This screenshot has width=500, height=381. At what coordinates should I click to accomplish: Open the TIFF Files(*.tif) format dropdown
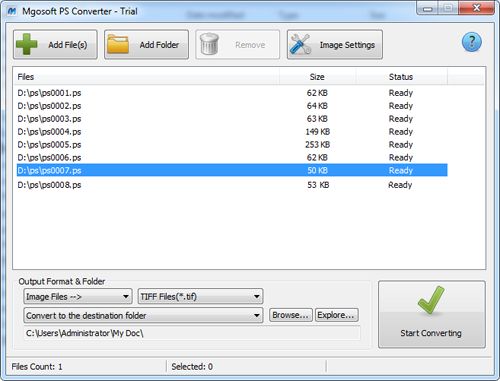click(200, 296)
